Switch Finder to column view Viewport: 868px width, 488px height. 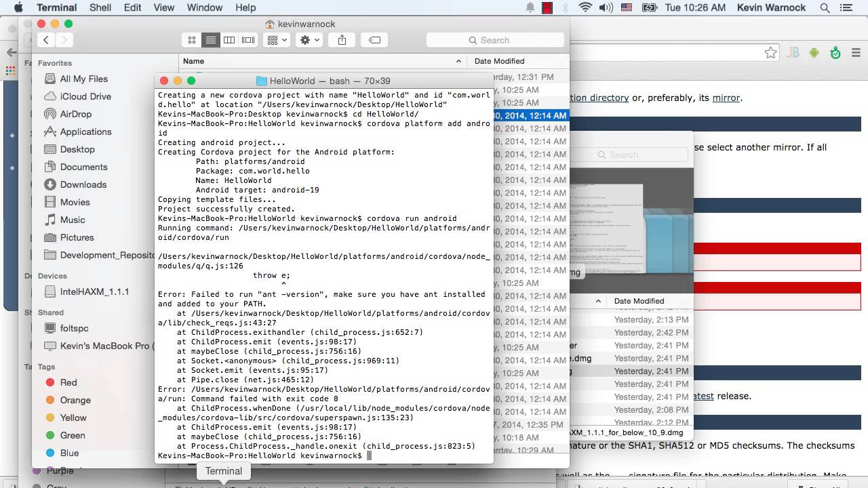229,40
